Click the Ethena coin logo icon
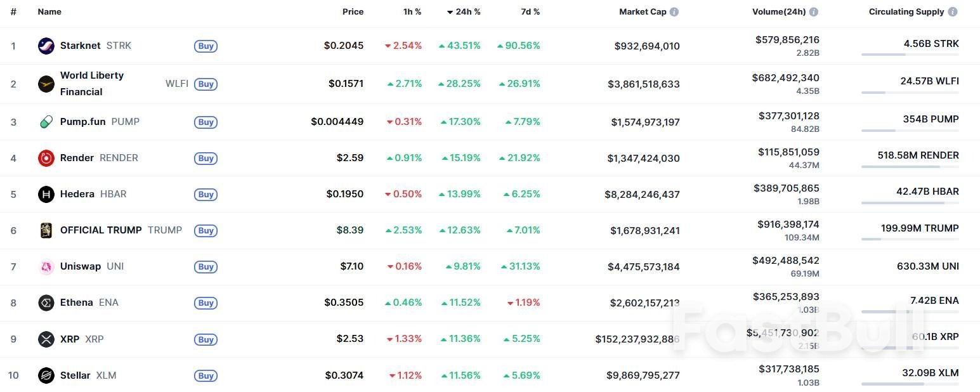This screenshot has width=980, height=392. coord(46,303)
